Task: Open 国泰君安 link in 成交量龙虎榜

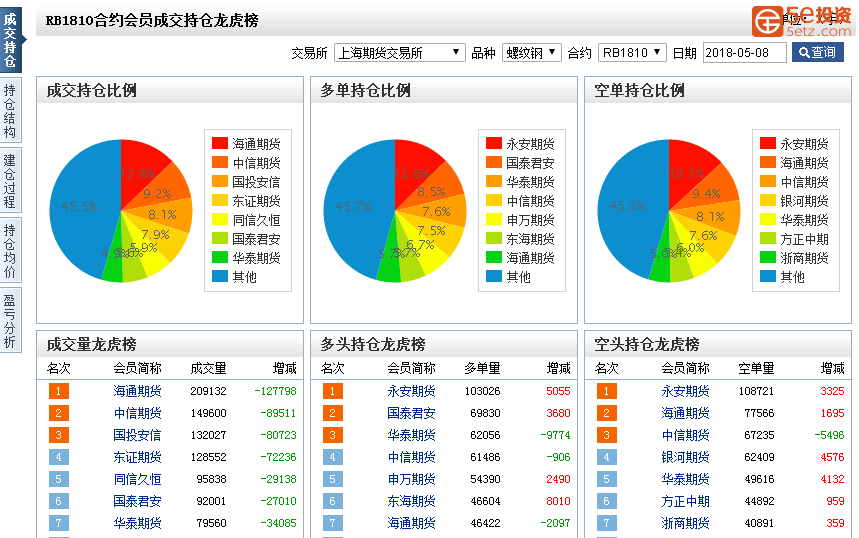Action: tap(137, 501)
